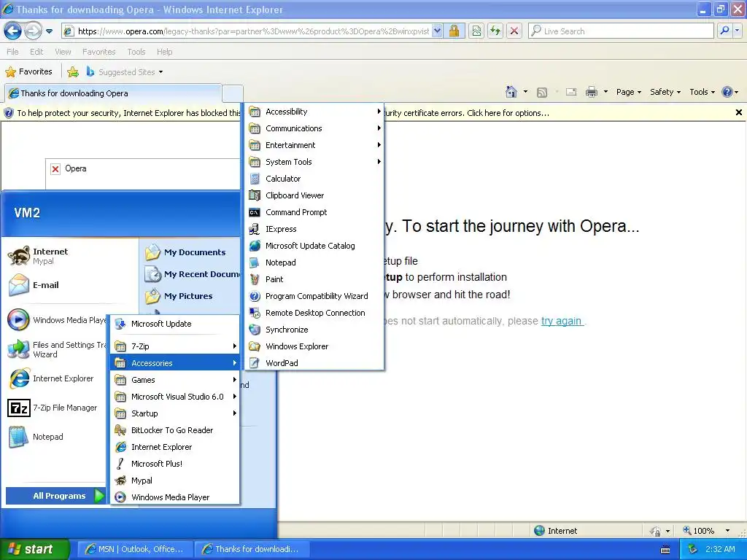This screenshot has width=747, height=560.
Task: Open the Favorites menu in menu bar
Action: [99, 52]
